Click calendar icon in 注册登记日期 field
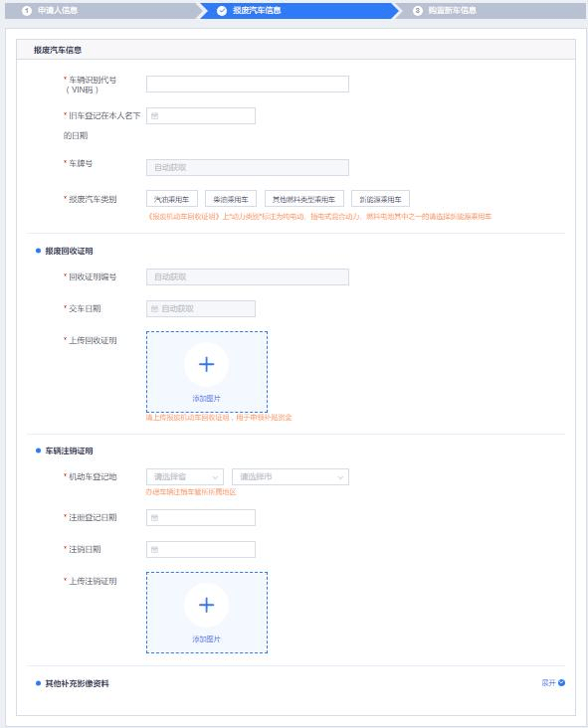The height and width of the screenshot is (728, 588). (154, 518)
